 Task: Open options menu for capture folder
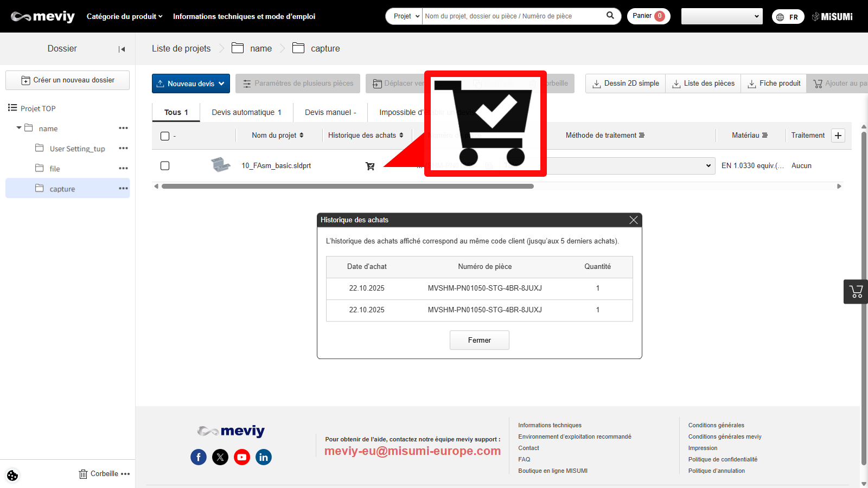tap(123, 189)
